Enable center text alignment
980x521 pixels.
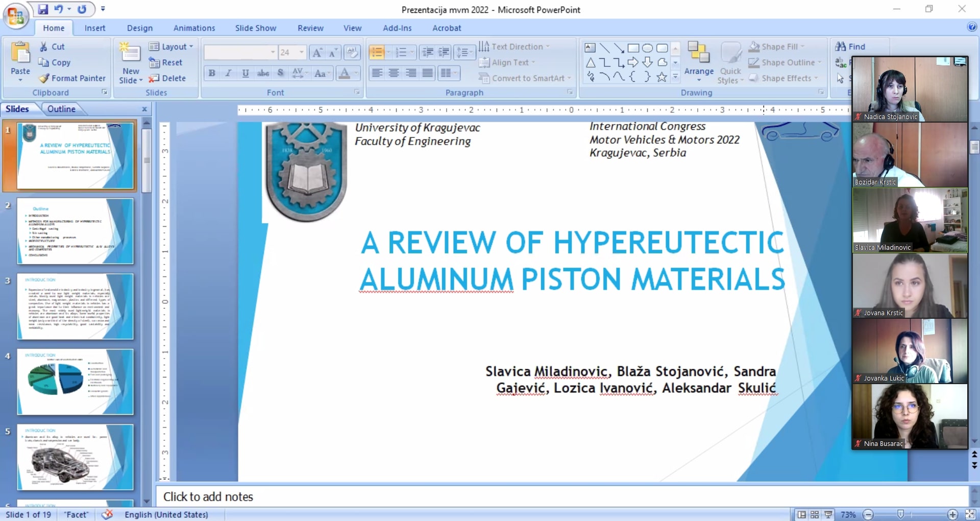[394, 73]
